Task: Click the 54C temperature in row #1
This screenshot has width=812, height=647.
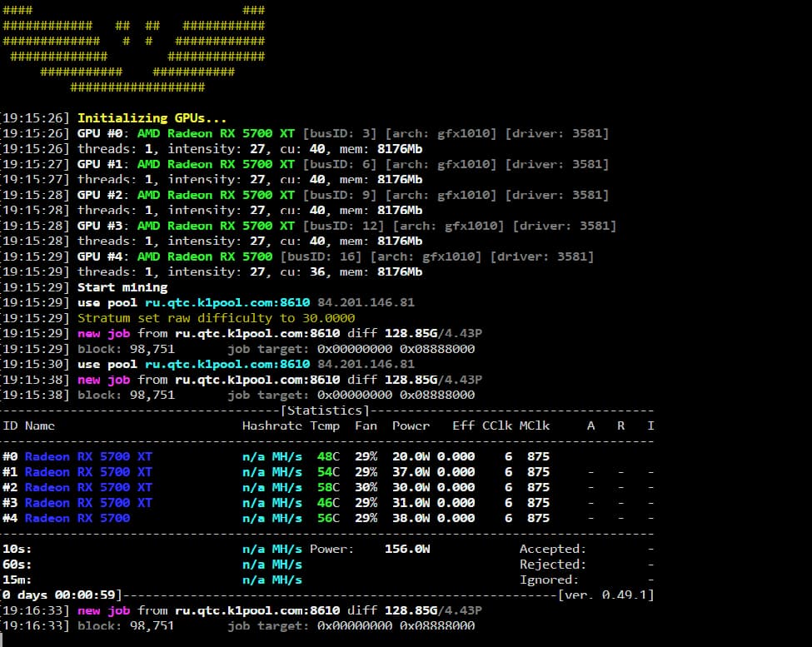Action: click(x=328, y=472)
